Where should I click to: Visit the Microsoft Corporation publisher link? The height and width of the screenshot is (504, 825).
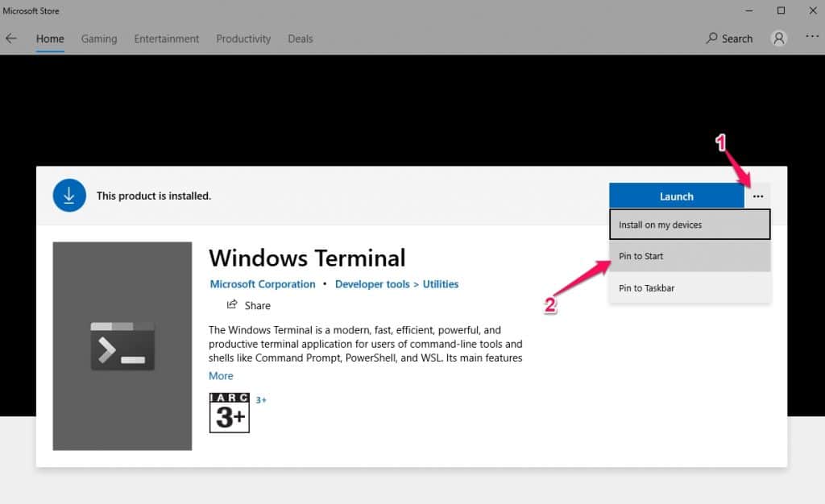pyautogui.click(x=263, y=283)
